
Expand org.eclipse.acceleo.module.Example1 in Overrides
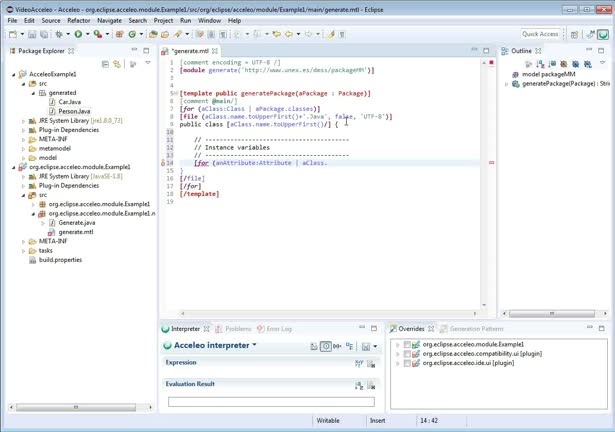coord(398,345)
